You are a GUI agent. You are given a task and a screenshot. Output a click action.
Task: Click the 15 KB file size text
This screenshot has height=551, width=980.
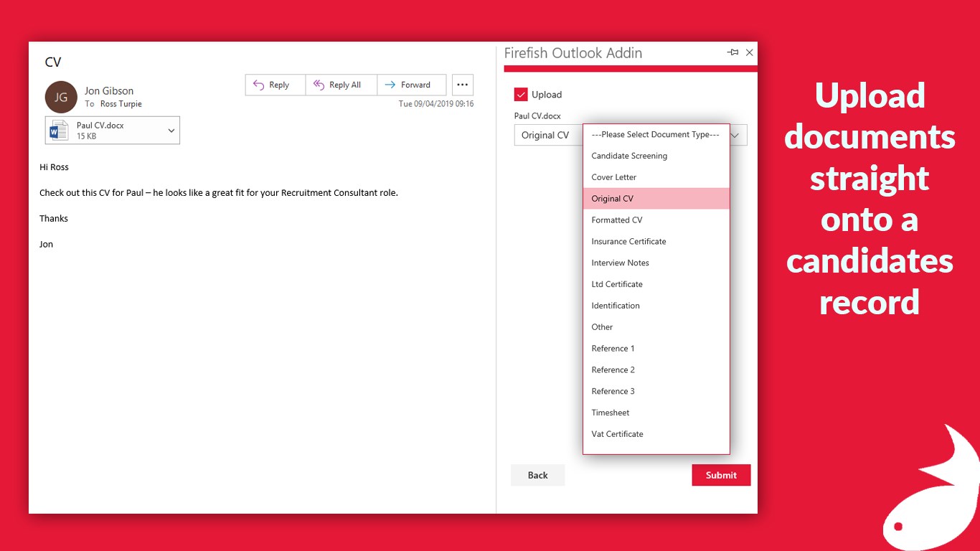click(86, 136)
